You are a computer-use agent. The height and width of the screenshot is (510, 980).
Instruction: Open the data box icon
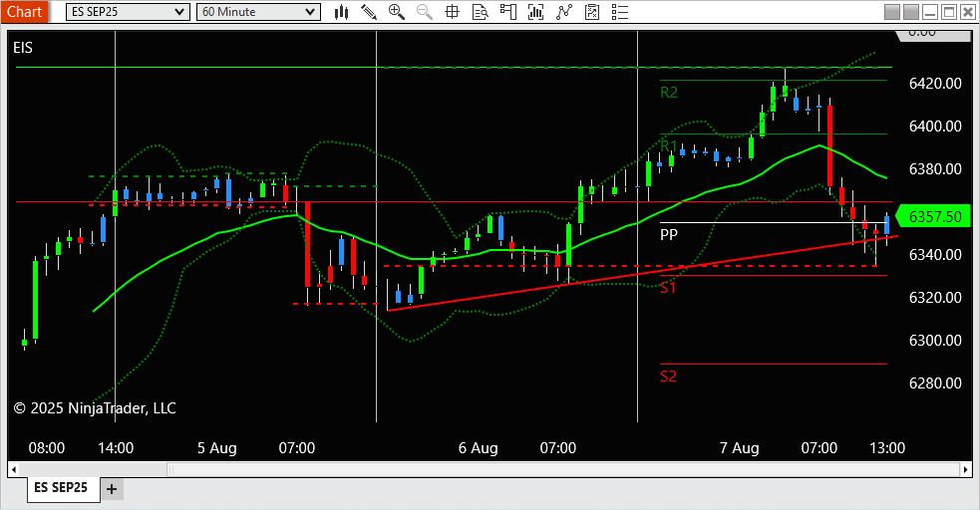tap(480, 12)
